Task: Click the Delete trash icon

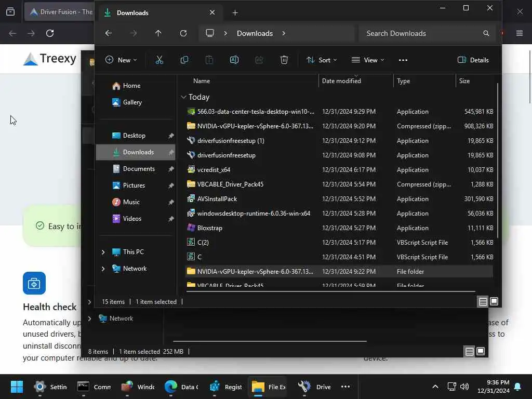Action: 284,60
